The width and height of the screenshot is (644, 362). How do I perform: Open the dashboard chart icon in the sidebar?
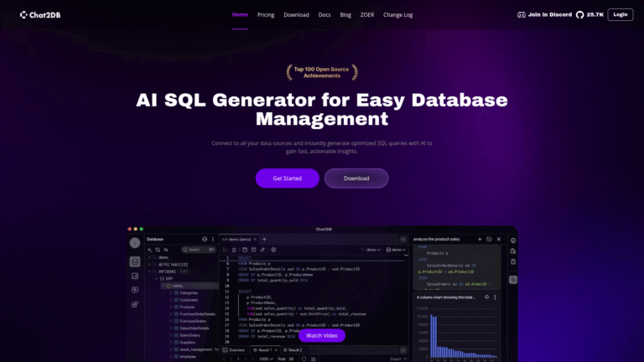tap(135, 277)
